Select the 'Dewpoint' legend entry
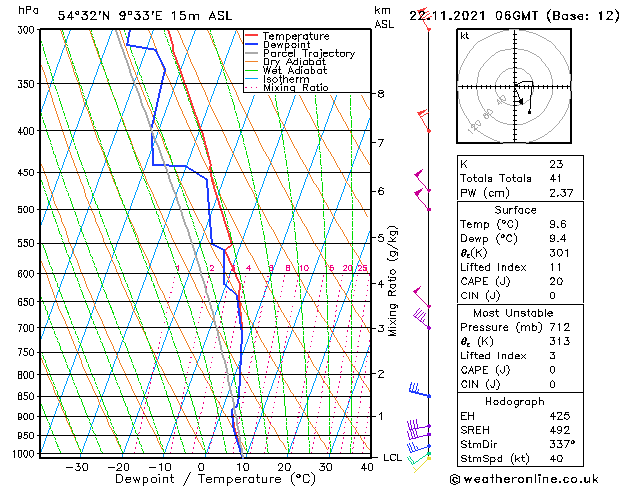This screenshot has height=486, width=629. 286,45
